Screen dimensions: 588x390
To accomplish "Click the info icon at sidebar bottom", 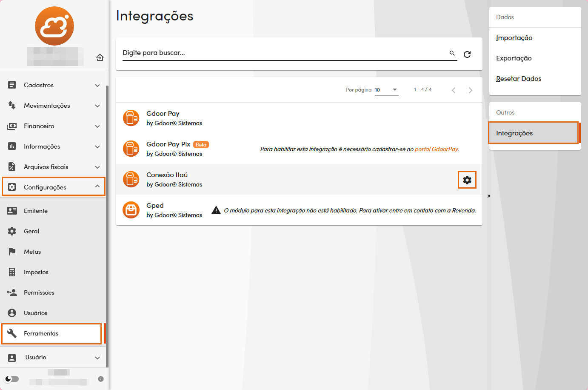I will point(101,379).
